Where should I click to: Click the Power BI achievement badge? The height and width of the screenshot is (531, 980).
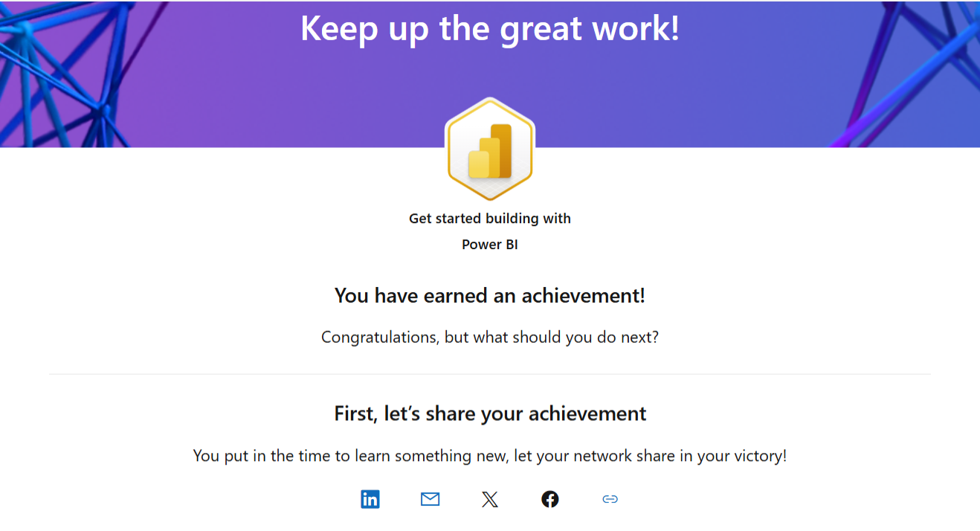(489, 149)
